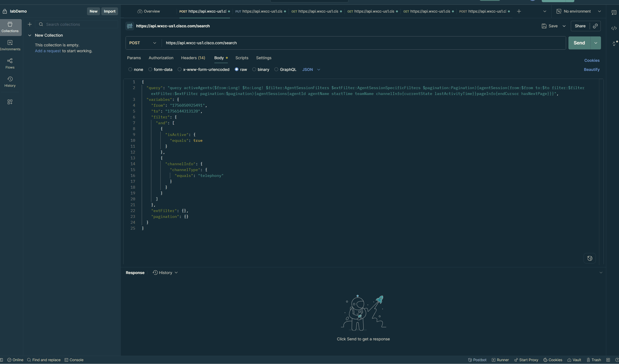Click the Search collections input field
Viewport: 619px width, 364px height.
point(77,24)
